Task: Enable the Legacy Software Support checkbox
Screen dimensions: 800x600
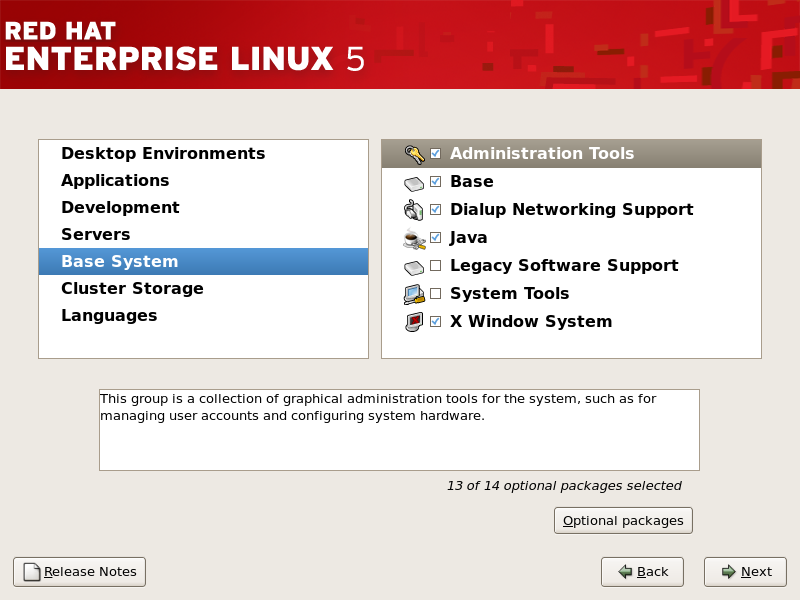Action: pos(435,265)
